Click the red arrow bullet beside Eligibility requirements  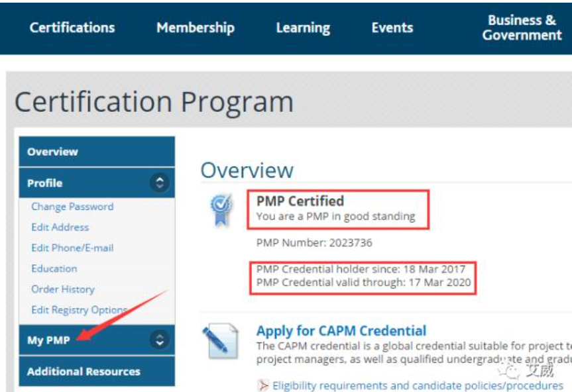pos(262,385)
